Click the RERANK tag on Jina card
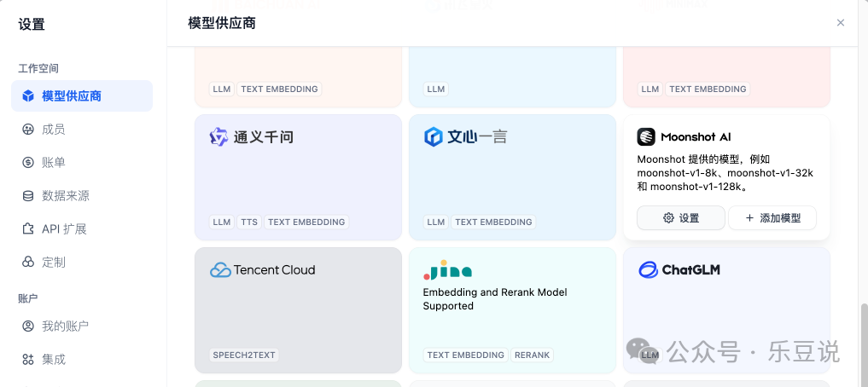Screen dimensions: 868x387 [533, 355]
